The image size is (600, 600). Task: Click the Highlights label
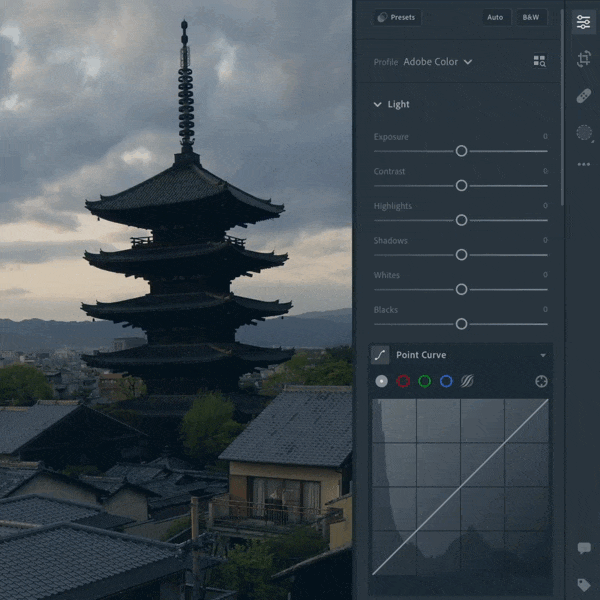[393, 206]
